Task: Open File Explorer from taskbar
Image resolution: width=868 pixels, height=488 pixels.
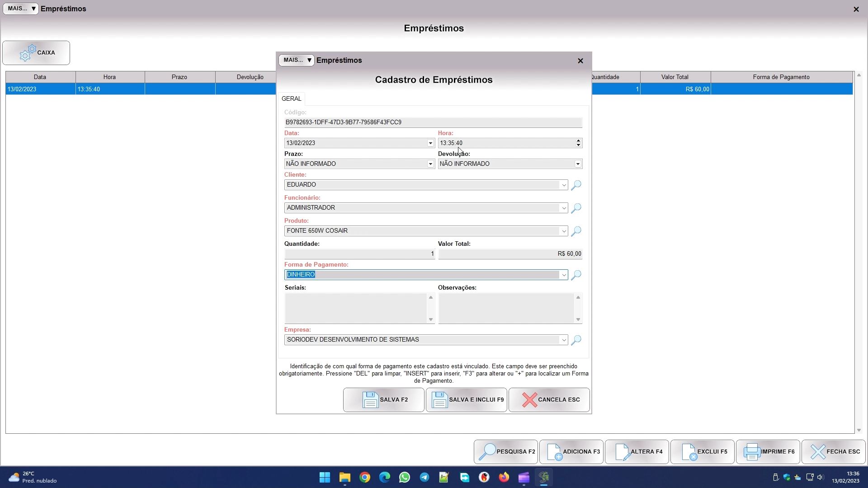Action: click(x=344, y=478)
